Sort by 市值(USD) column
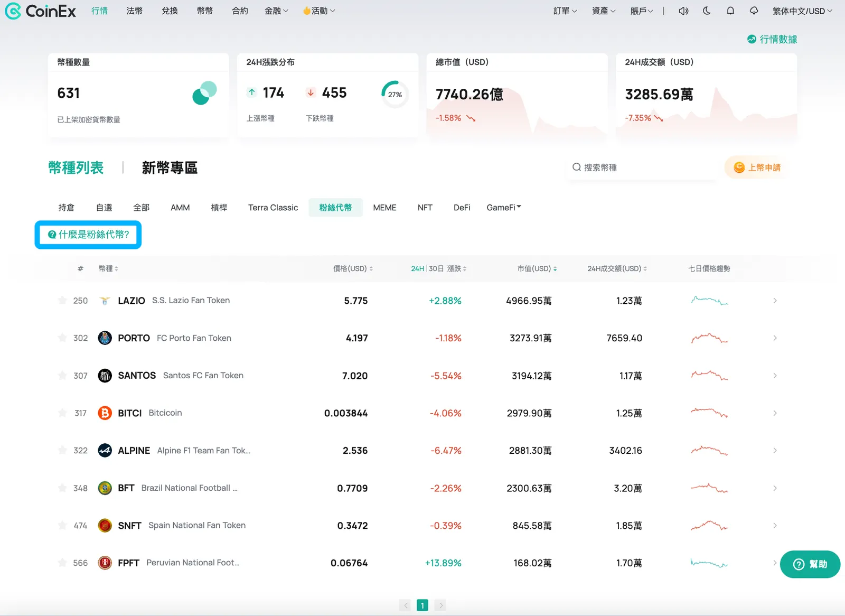Image resolution: width=845 pixels, height=616 pixels. tap(537, 269)
